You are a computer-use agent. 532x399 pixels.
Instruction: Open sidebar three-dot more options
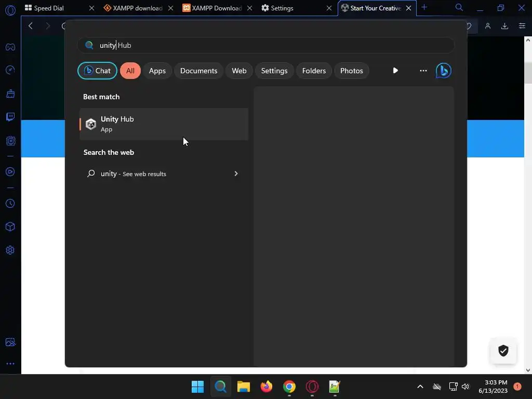pyautogui.click(x=10, y=364)
